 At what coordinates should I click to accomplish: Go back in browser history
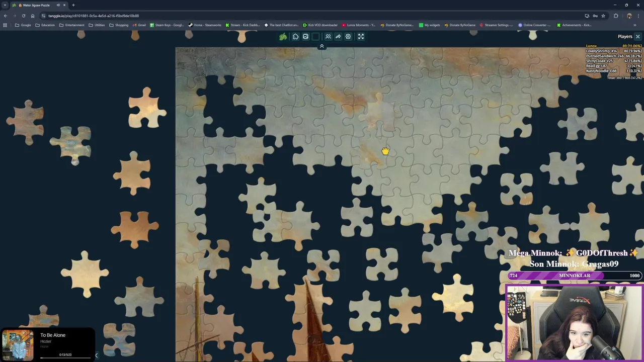(x=5, y=16)
